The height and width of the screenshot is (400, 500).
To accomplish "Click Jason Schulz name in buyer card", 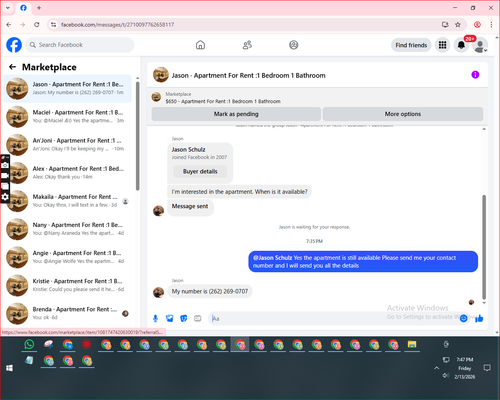I will [188, 149].
